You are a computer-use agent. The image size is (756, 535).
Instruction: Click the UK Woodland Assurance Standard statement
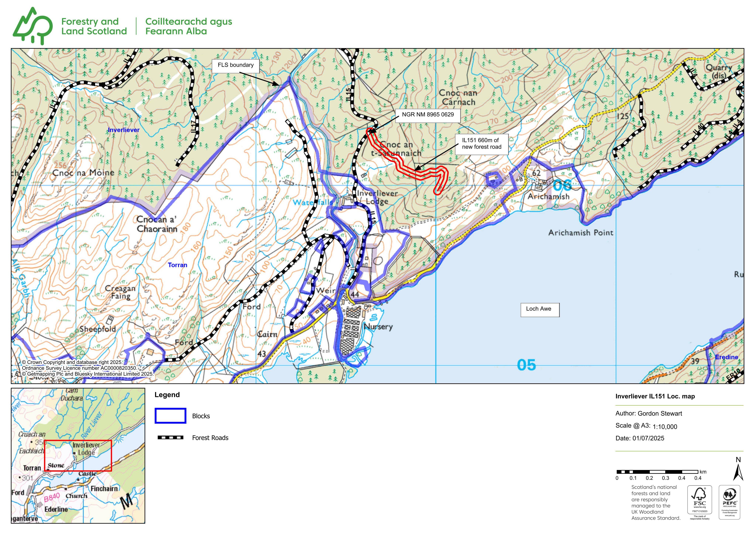point(656,502)
